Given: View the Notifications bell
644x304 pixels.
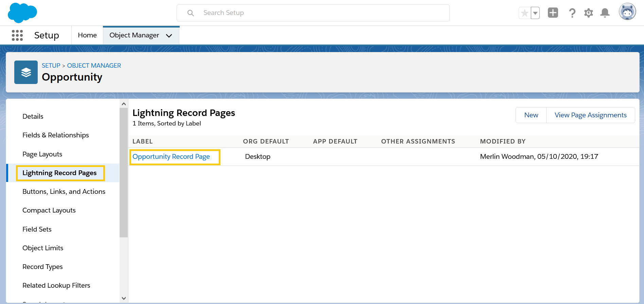Looking at the screenshot, I should [x=605, y=13].
